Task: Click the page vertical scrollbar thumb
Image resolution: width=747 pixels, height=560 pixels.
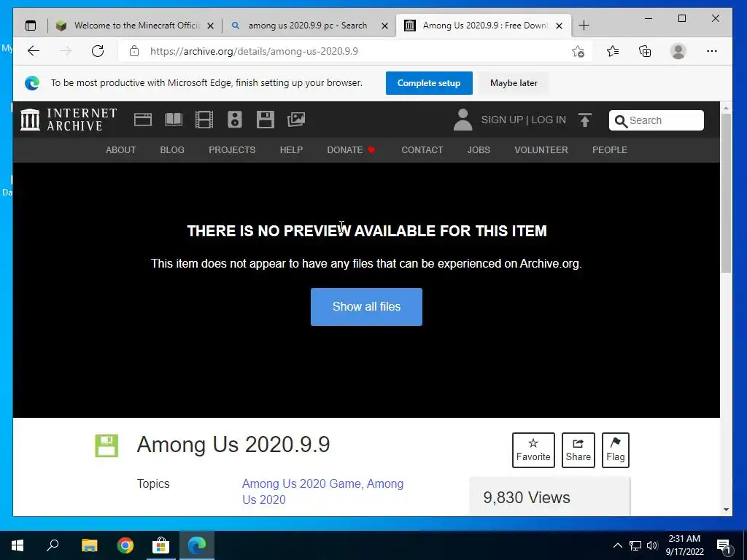Action: tap(726, 192)
